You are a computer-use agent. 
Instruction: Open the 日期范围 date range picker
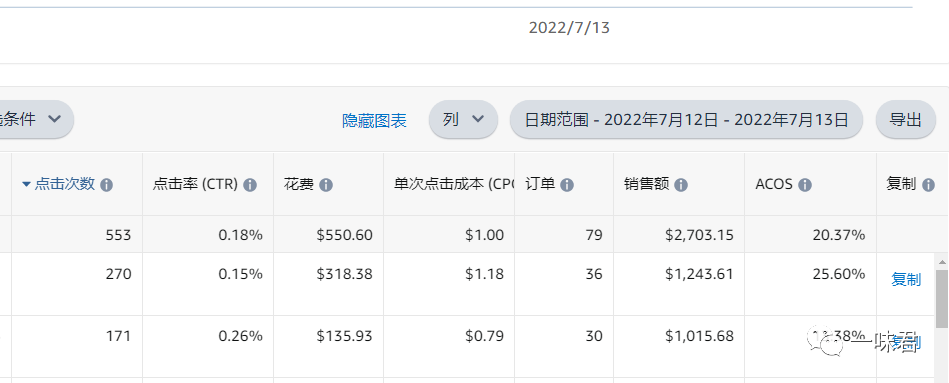coord(686,119)
